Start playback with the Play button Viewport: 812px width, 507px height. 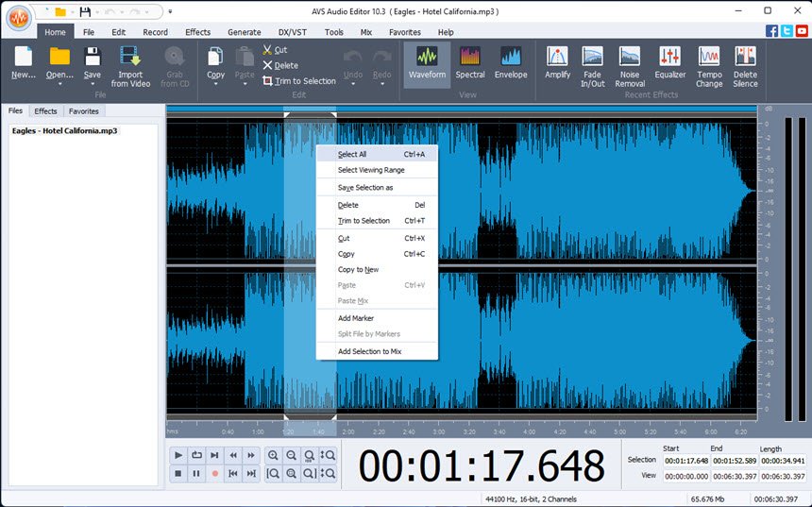point(178,455)
